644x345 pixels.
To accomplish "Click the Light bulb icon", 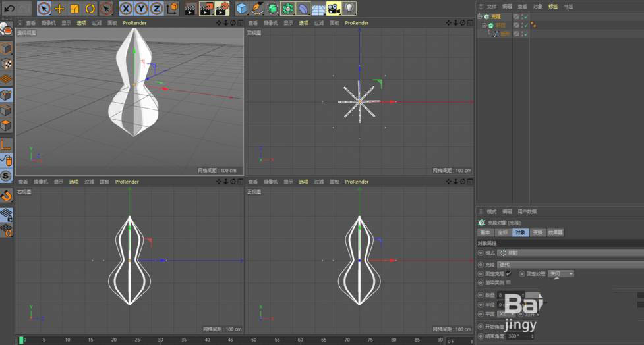I will tap(349, 9).
